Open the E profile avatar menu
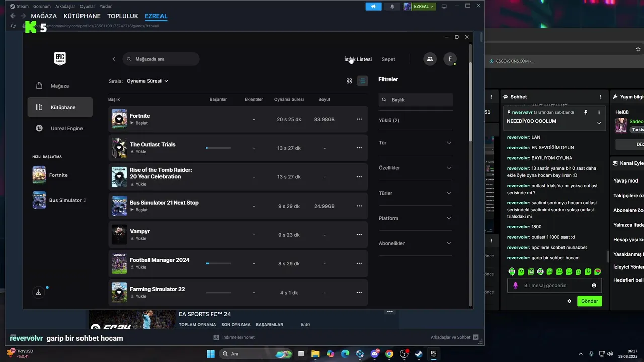The height and width of the screenshot is (362, 644). click(450, 59)
